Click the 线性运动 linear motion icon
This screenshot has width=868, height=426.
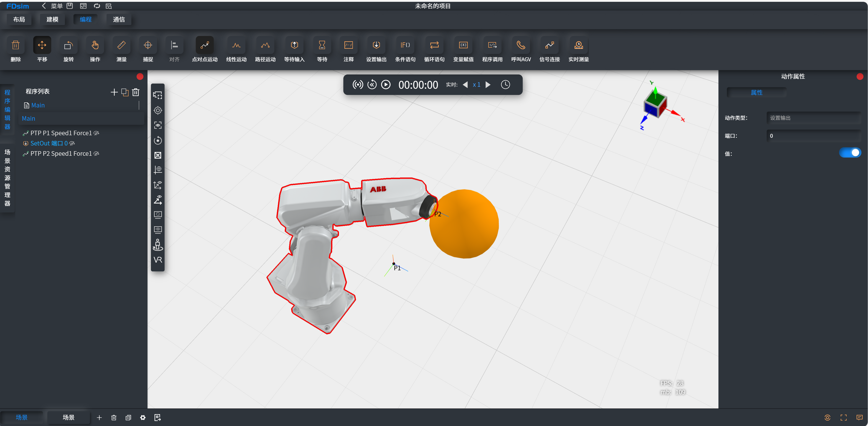pos(236,46)
